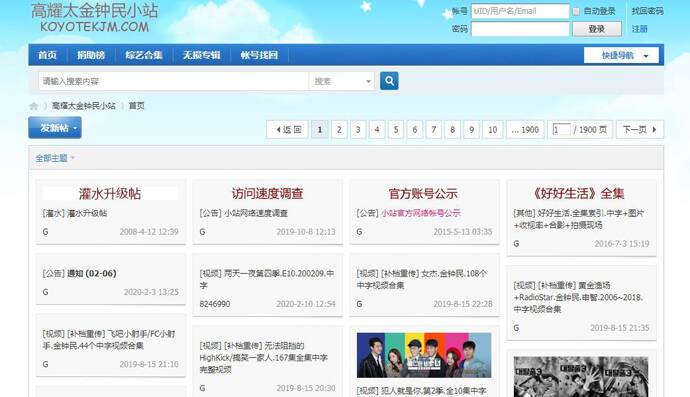Go to page 10
This screenshot has height=397, width=690.
492,129
